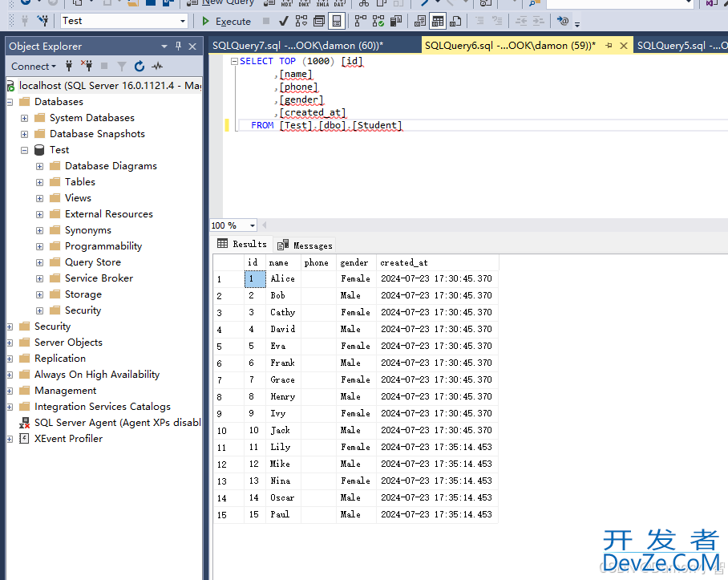Open Activity Monitor from Object Explorer toolbar
728x580 pixels.
tap(157, 67)
